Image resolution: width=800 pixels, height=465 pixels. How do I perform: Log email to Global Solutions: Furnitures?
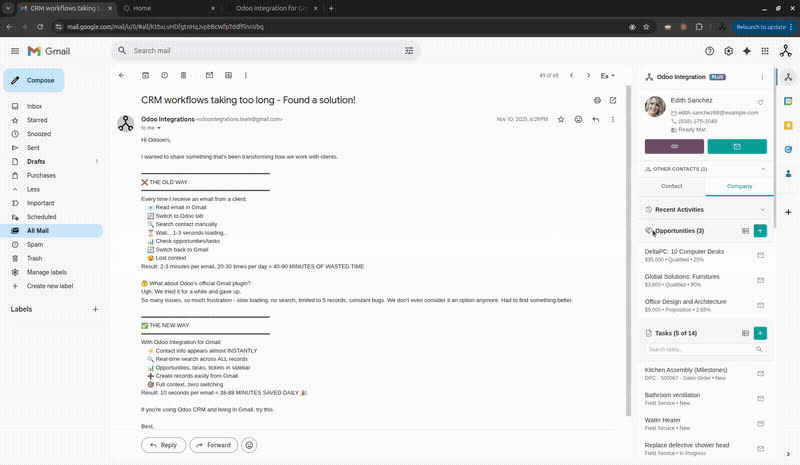tap(760, 280)
